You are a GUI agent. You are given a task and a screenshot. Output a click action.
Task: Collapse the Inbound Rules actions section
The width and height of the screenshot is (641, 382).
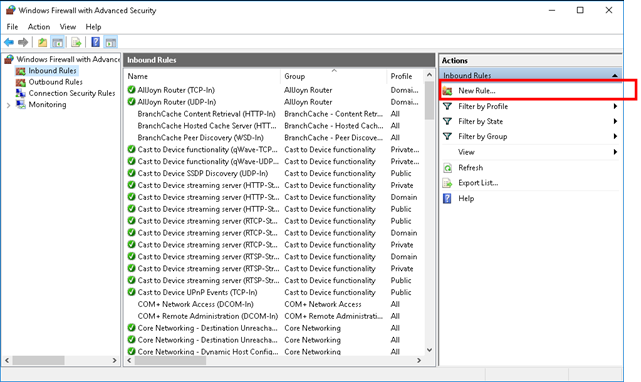[x=614, y=76]
